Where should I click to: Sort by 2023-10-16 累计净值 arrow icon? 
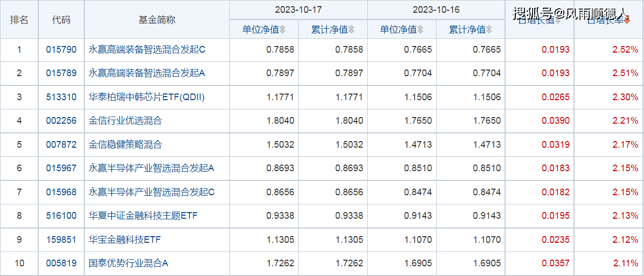[489, 30]
